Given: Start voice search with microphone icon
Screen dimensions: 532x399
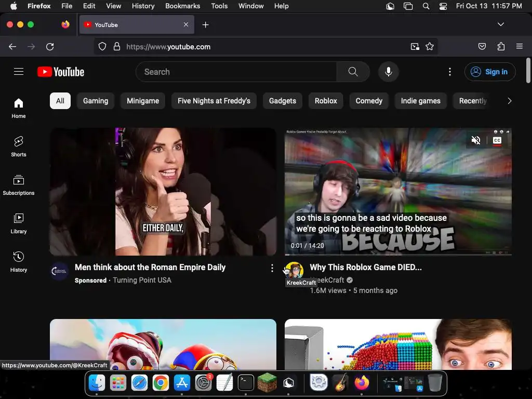Looking at the screenshot, I should pyautogui.click(x=389, y=72).
